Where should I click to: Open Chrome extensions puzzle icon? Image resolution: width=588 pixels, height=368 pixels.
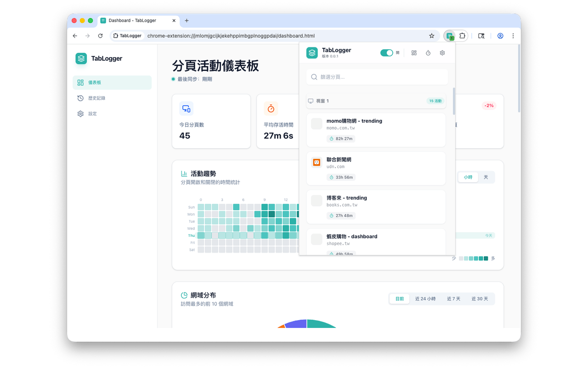[x=462, y=36]
